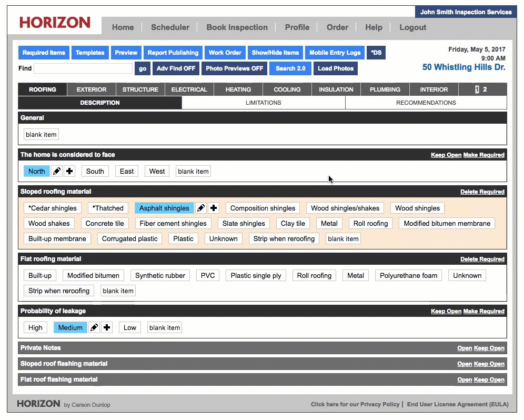Switch to the ELECTRICAL tab
The image size is (524, 420).
pyautogui.click(x=189, y=89)
